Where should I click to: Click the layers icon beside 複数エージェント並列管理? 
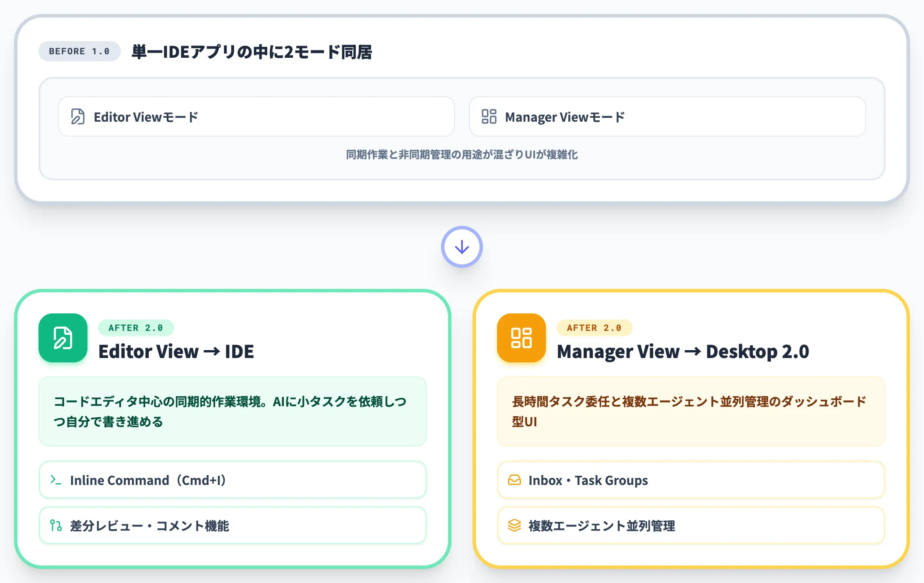pos(514,525)
